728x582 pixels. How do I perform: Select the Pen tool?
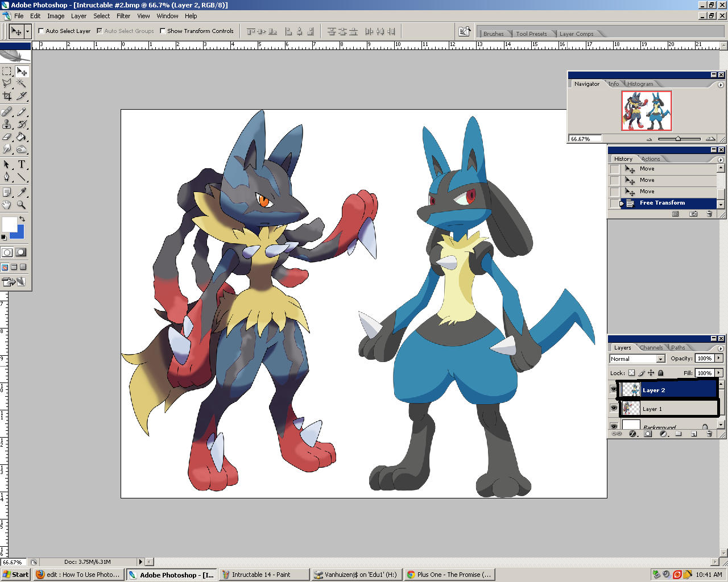(x=7, y=177)
